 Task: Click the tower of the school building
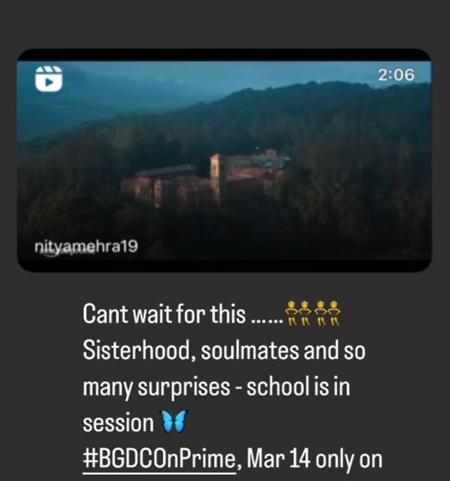pos(215,178)
